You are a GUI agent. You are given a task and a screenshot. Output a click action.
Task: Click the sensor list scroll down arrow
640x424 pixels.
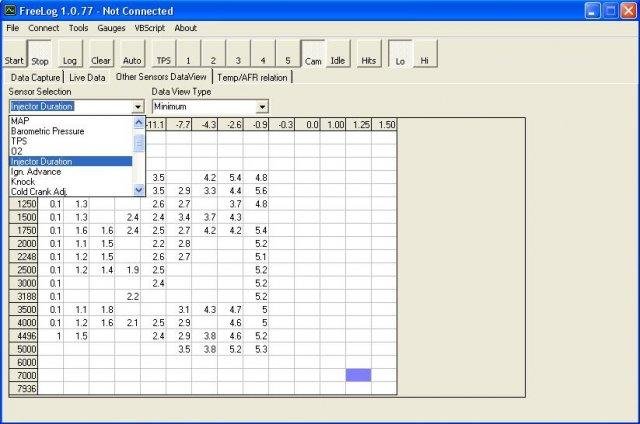(139, 190)
